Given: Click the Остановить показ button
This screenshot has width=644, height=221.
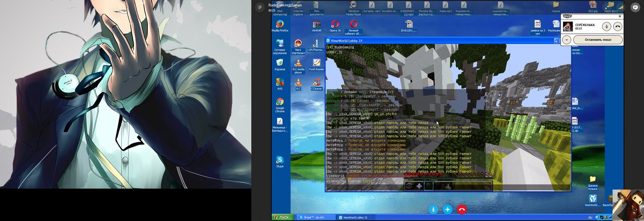Looking at the screenshot, I should (598, 39).
